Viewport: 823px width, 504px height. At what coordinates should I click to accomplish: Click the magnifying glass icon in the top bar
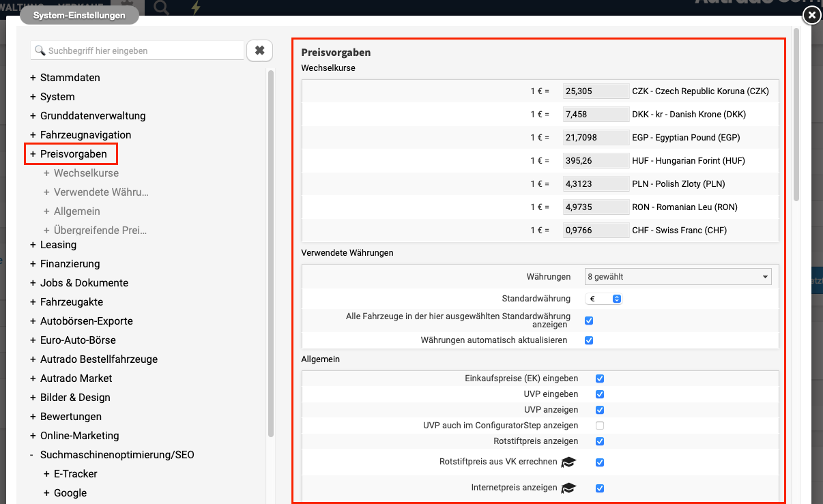pyautogui.click(x=162, y=8)
